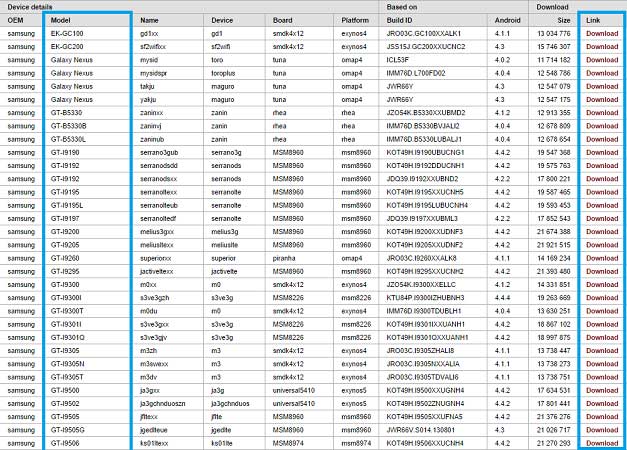Click Download for GT-I9295 jactiveltexx
Screen dimensions: 627x450
(602, 272)
